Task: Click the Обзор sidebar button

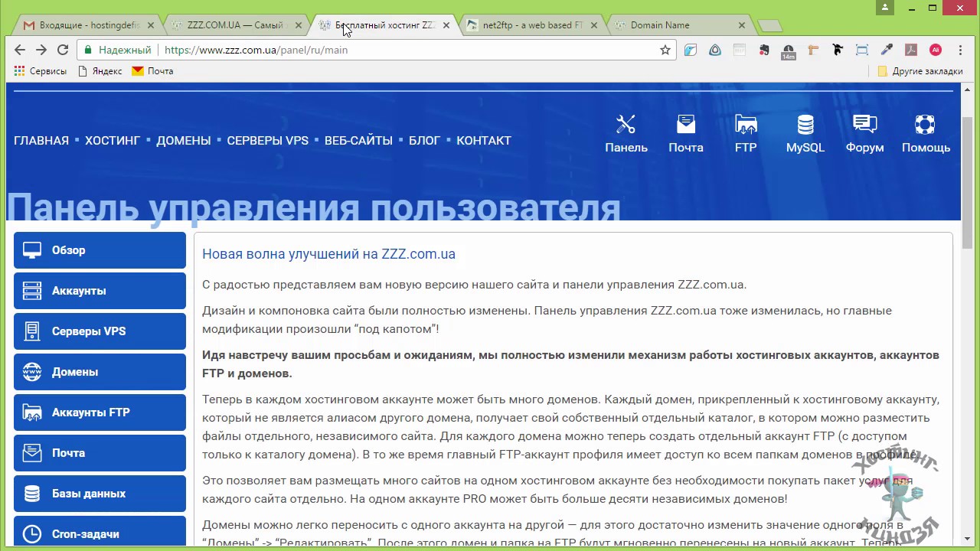Action: tap(100, 250)
